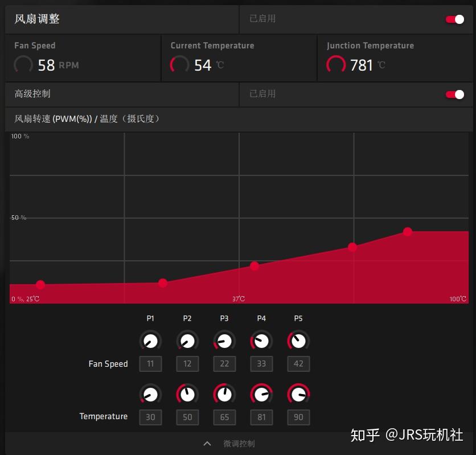The image size is (476, 455).
Task: Select the P1 fan speed value field showing 11
Action: [150, 363]
